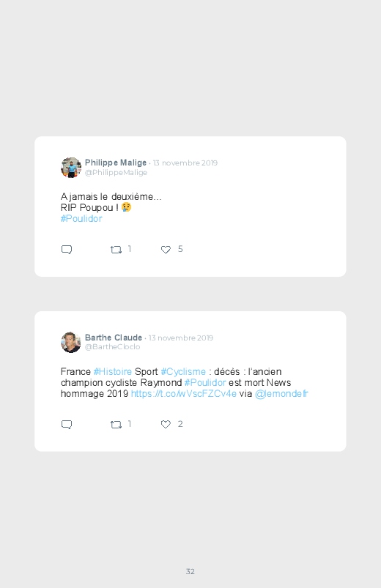The width and height of the screenshot is (381, 588).
Task: Follow the t.co/wVscFZCv4e link
Action: [x=184, y=393]
